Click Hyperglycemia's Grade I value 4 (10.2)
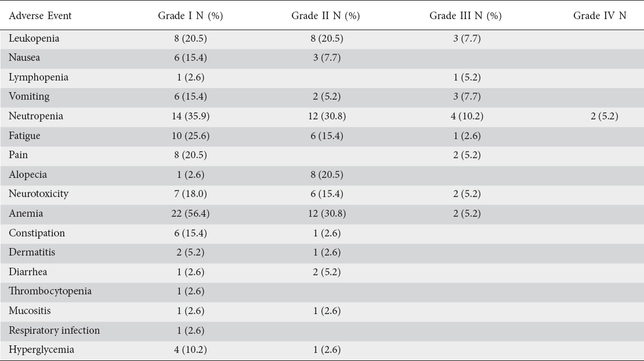644x361 pixels. (190, 350)
